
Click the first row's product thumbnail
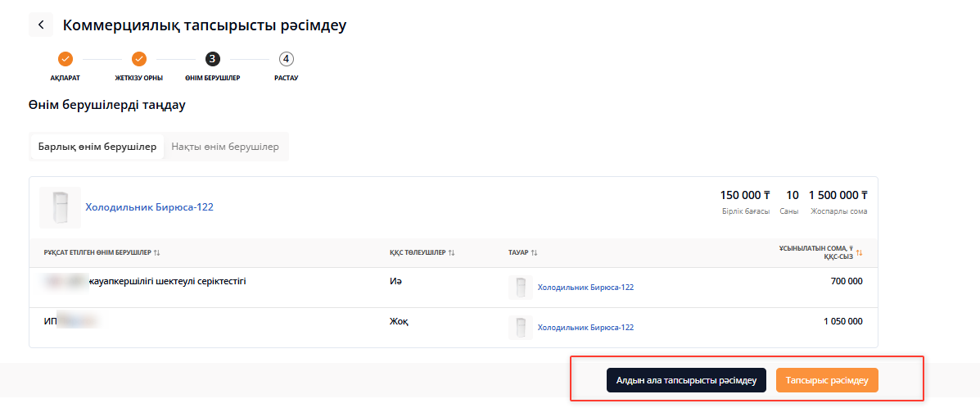521,288
